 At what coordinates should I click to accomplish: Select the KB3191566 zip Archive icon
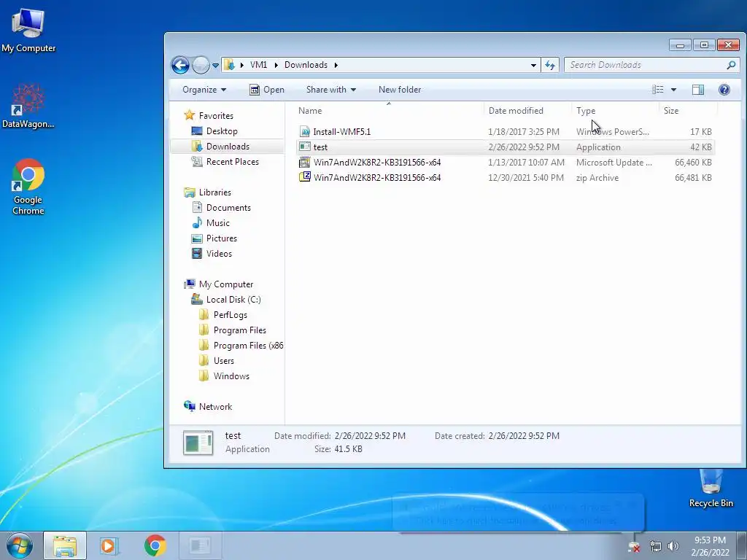(305, 178)
